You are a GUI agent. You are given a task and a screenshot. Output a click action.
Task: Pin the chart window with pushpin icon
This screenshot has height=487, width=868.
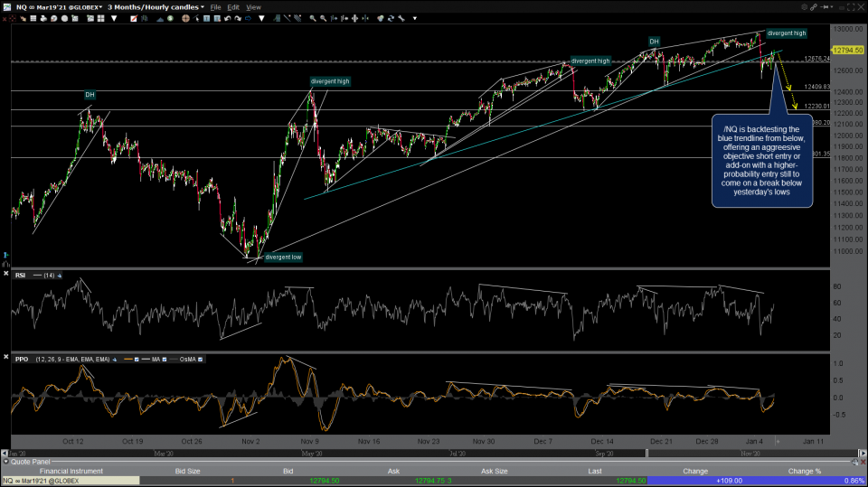coord(824,6)
